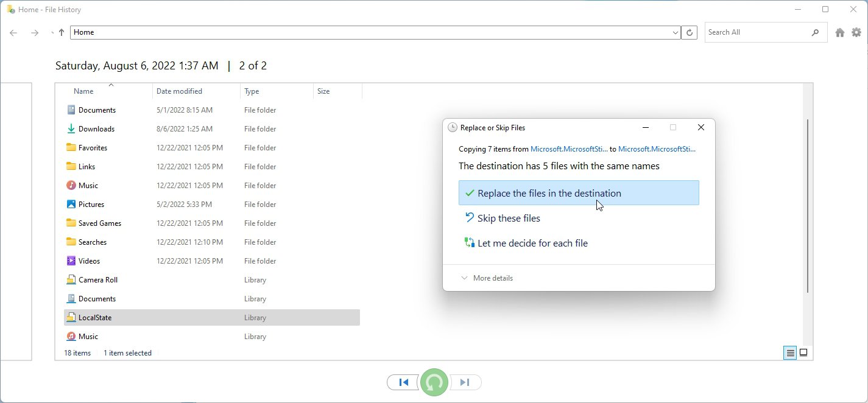This screenshot has width=868, height=403.
Task: Choose Skip these files
Action: pyautogui.click(x=509, y=218)
